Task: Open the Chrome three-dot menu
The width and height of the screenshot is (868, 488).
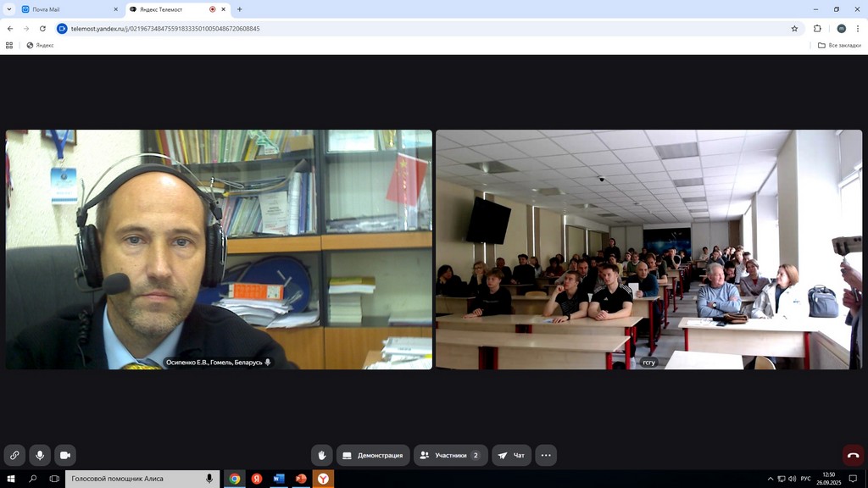Action: click(x=858, y=28)
